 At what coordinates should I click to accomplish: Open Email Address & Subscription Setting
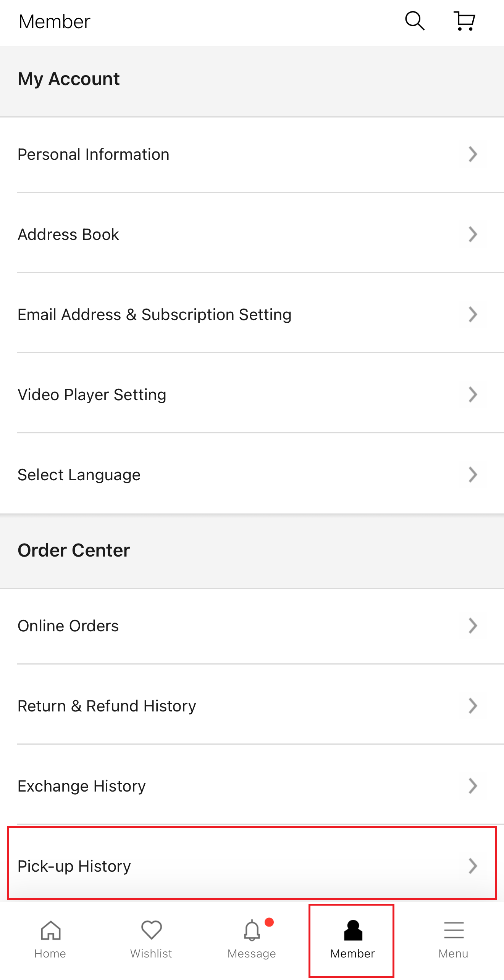pyautogui.click(x=155, y=315)
